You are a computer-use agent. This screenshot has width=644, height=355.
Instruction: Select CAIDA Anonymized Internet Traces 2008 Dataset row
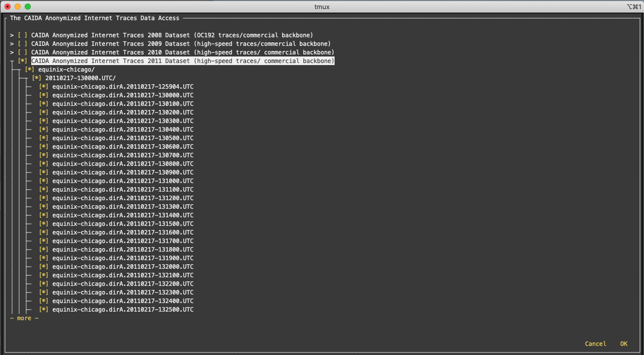[x=172, y=35]
